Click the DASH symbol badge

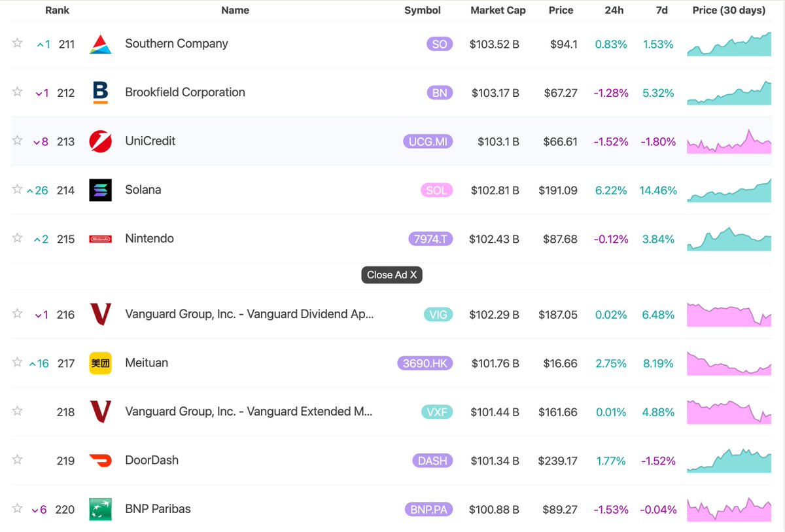pyautogui.click(x=433, y=461)
